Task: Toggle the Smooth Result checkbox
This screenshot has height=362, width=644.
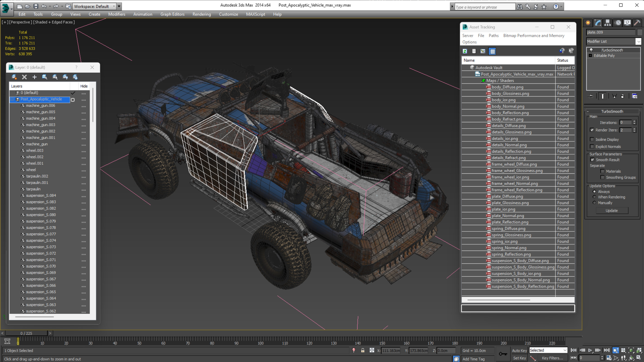Action: coord(592,160)
